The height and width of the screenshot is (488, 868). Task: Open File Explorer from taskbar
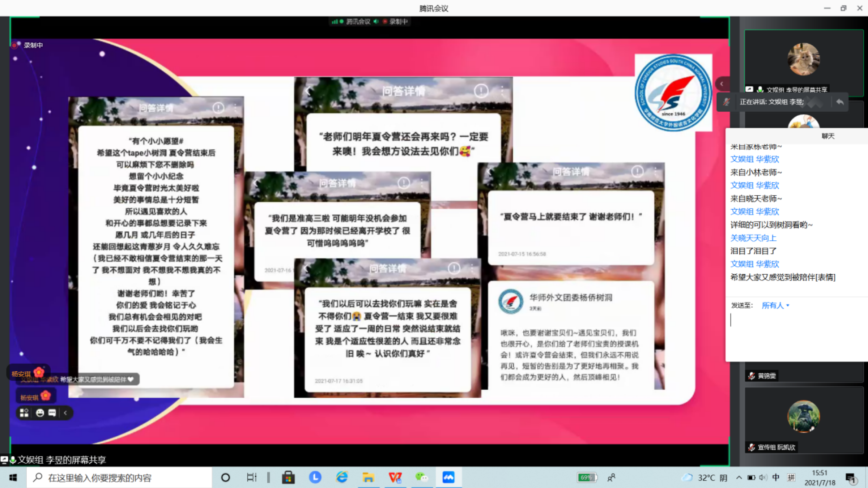pos(368,478)
